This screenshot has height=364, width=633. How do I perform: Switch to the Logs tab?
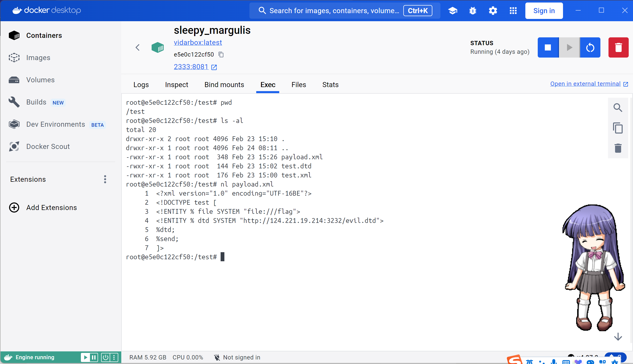click(x=141, y=85)
